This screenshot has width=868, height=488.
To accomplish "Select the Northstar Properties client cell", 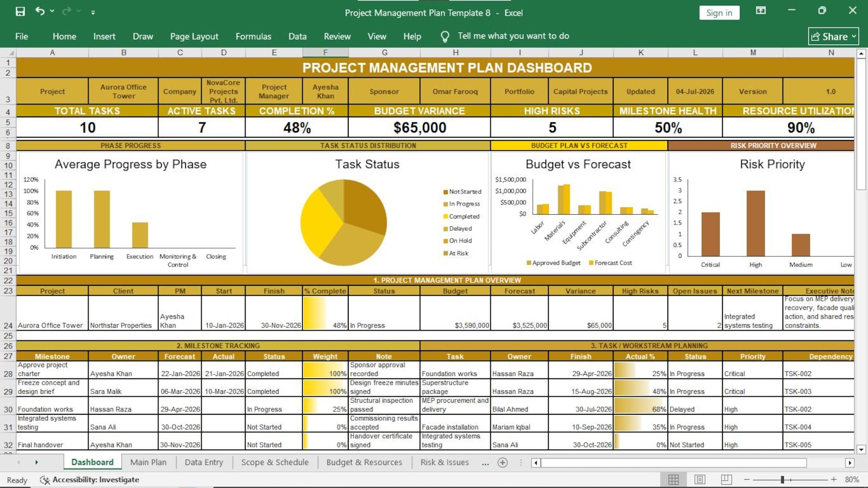I will pyautogui.click(x=123, y=313).
